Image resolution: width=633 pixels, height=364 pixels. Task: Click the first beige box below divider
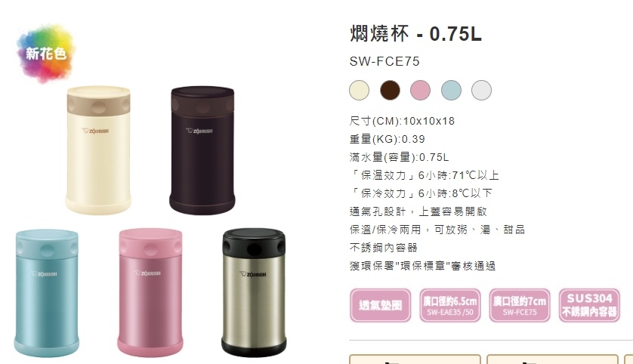point(415,359)
